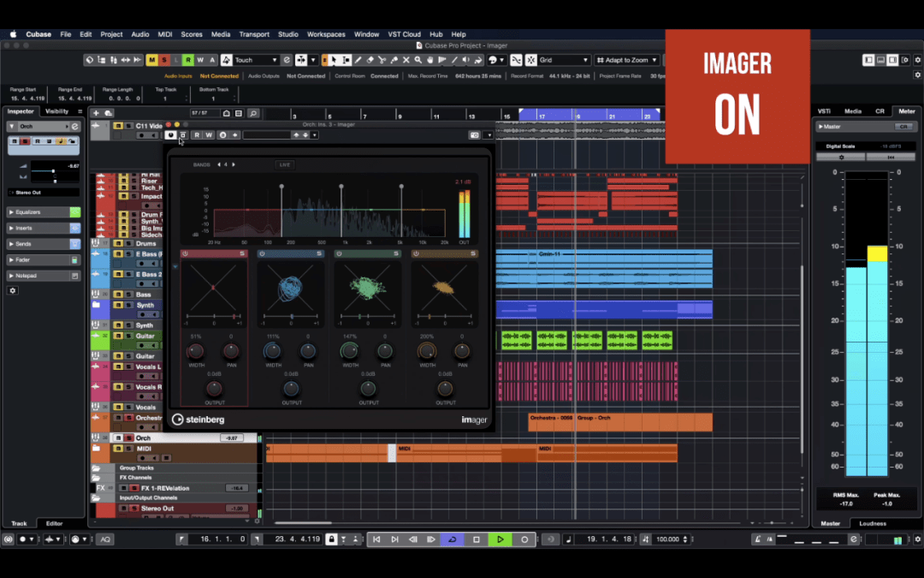Select the Draw tool in the toolbar
The height and width of the screenshot is (578, 924).
(x=358, y=60)
